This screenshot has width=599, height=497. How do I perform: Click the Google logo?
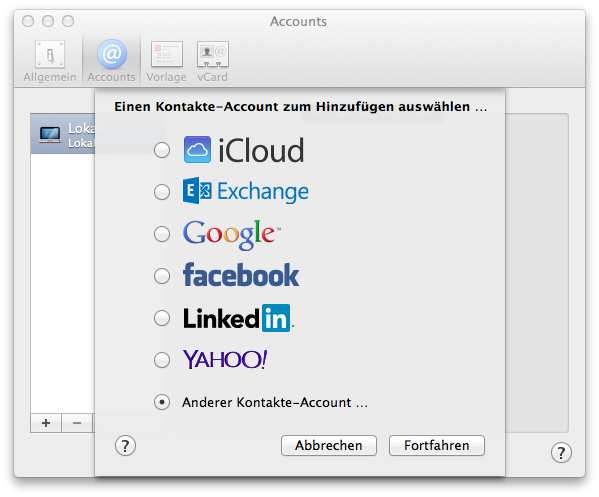pyautogui.click(x=232, y=234)
